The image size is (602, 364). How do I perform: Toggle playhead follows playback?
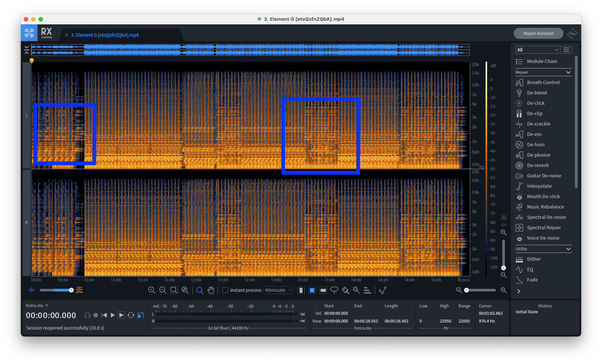140,315
